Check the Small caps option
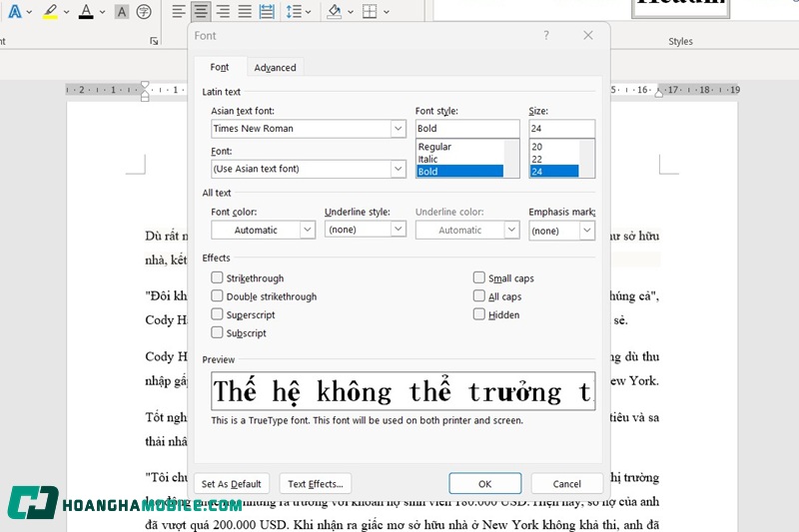The image size is (799, 532). point(479,278)
